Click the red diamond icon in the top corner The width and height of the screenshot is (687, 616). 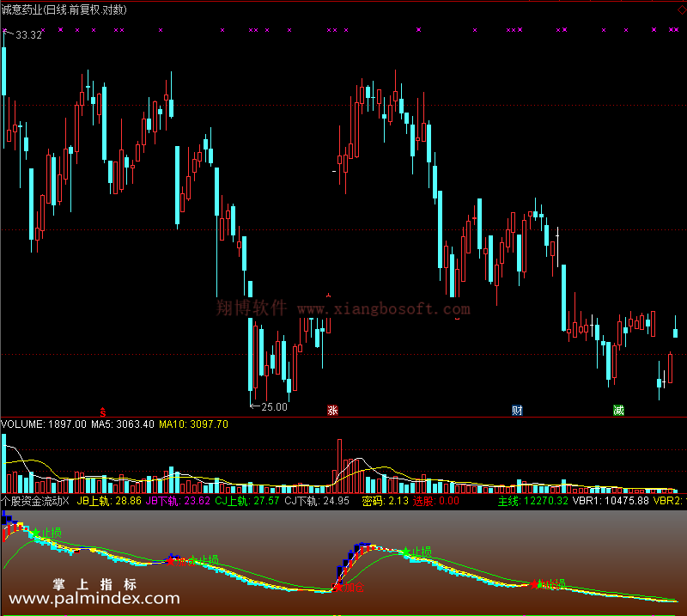682,9
